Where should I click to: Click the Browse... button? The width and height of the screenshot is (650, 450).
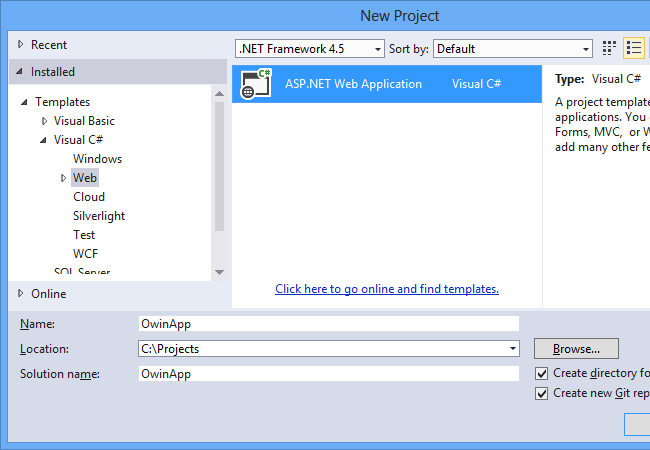point(576,348)
